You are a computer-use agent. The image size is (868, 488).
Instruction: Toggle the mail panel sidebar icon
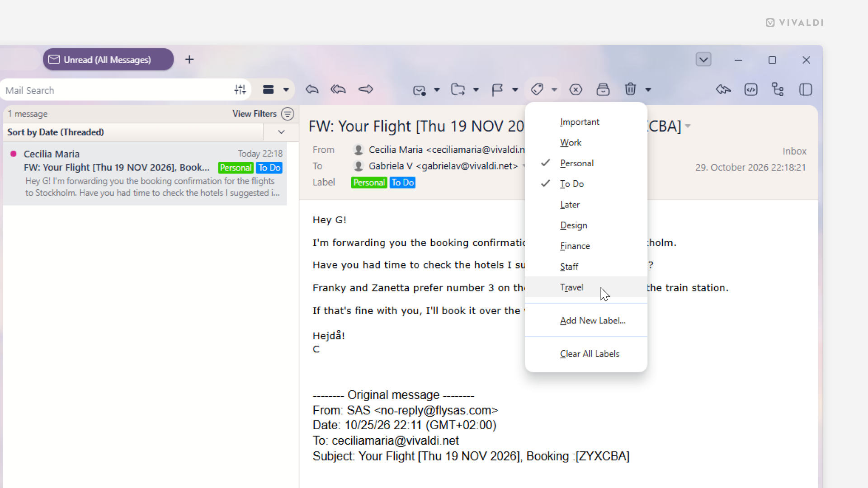click(806, 89)
